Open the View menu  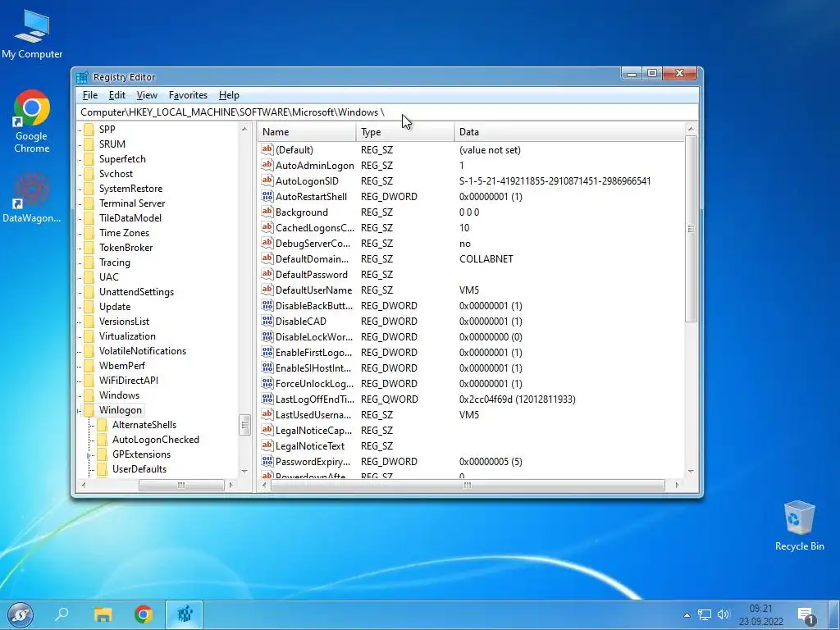[147, 95]
